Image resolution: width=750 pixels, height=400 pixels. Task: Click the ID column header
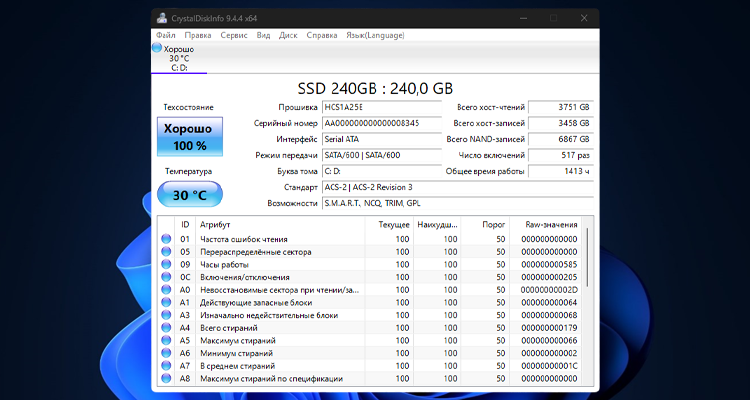[x=186, y=224]
